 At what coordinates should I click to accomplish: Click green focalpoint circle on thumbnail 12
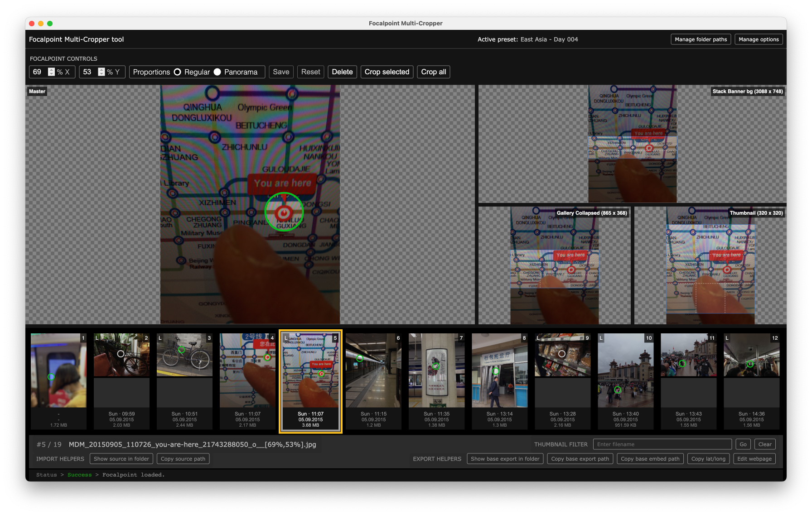(750, 364)
